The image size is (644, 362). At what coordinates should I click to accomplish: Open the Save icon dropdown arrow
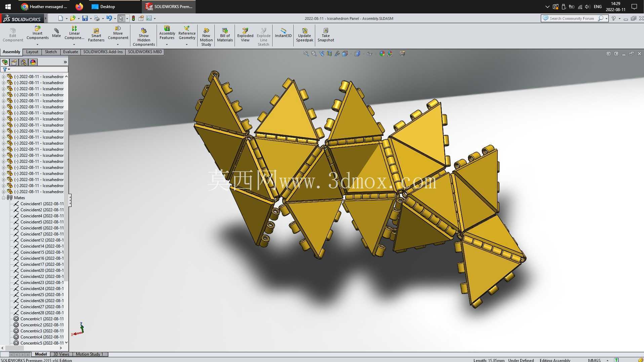[91, 19]
